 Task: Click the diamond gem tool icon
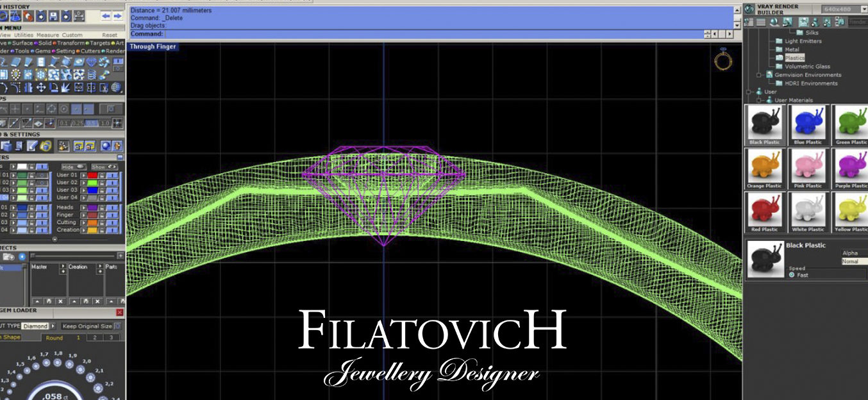[x=91, y=62]
